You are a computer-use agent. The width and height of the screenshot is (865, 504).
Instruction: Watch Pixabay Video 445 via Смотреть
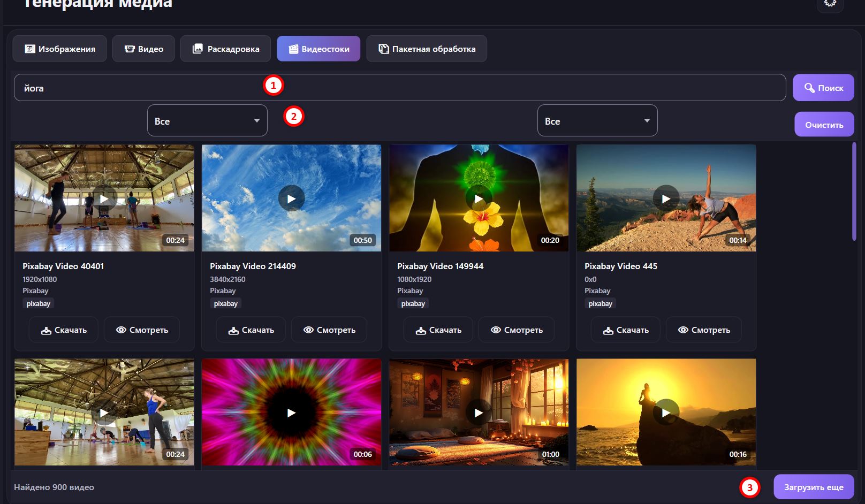tap(704, 330)
